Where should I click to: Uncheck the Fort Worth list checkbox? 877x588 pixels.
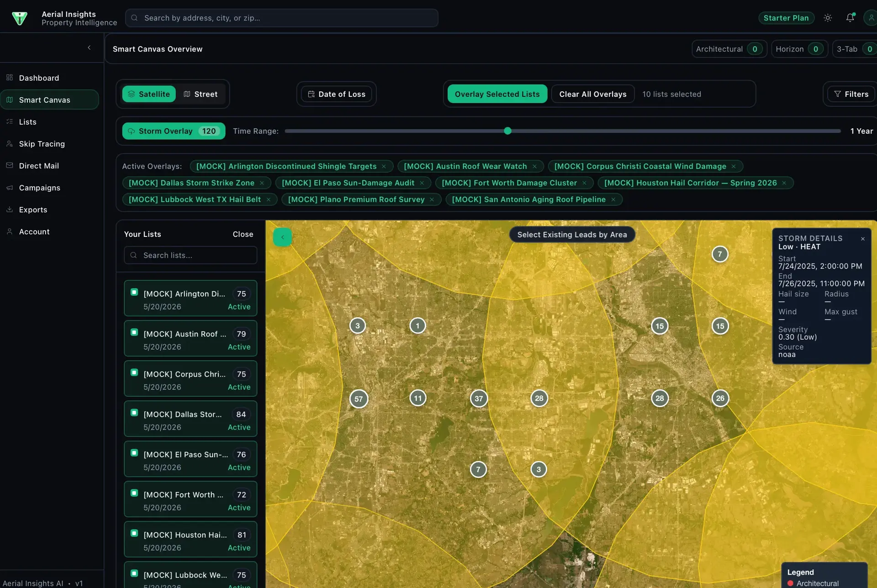(134, 493)
